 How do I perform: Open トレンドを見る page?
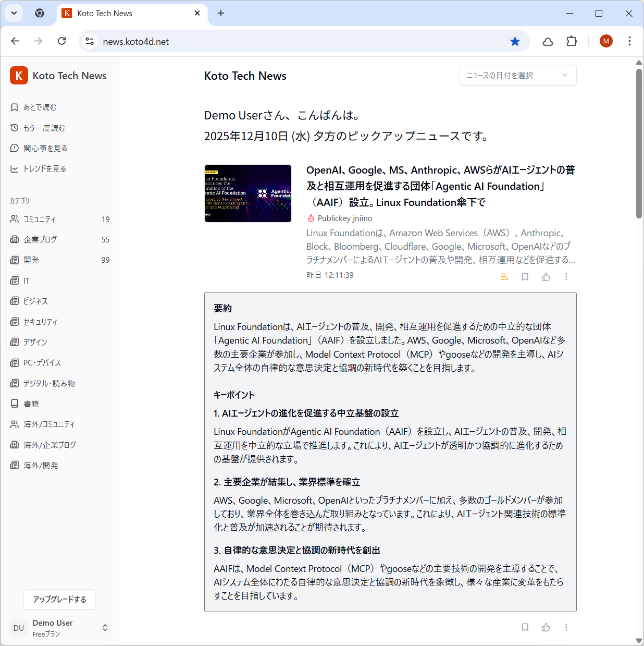pos(38,169)
